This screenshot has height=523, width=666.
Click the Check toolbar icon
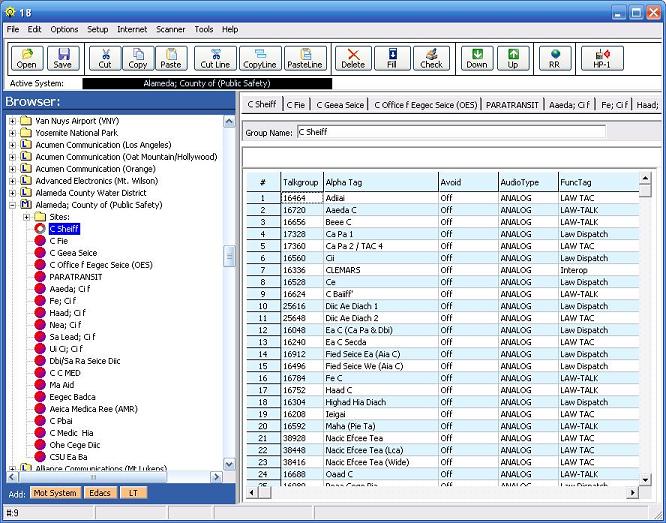tap(431, 58)
